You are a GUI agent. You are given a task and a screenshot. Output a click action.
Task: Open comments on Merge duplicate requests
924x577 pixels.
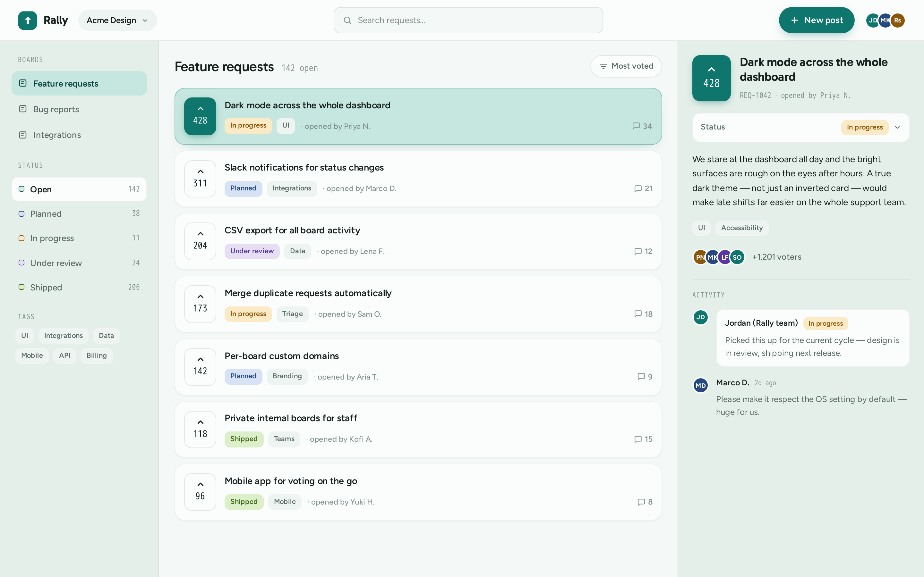click(643, 314)
